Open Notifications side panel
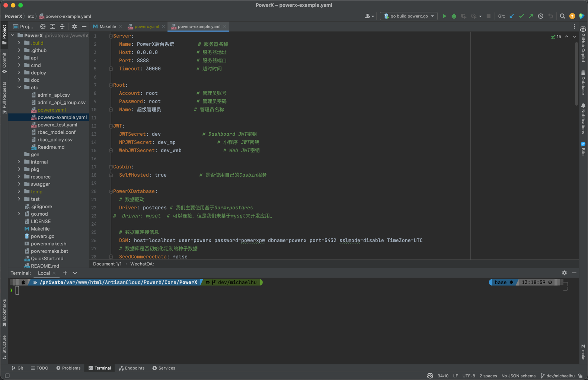This screenshot has width=588, height=380. point(583,119)
